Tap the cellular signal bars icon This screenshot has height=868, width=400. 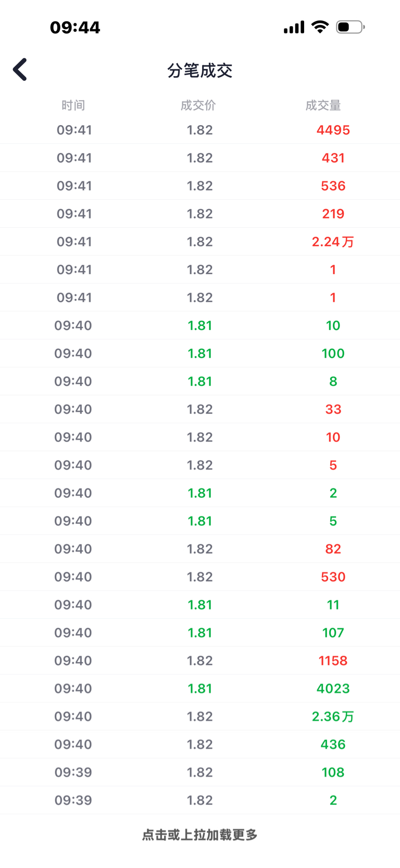click(x=294, y=27)
